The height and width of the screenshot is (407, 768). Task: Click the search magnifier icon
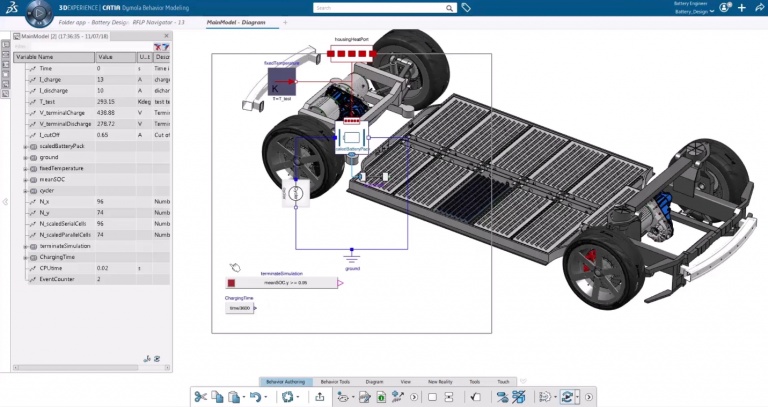pyautogui.click(x=449, y=8)
